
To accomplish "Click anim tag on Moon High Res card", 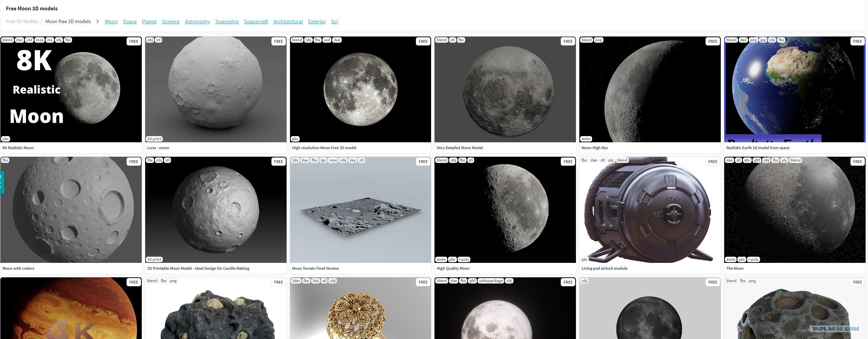I will click(586, 139).
